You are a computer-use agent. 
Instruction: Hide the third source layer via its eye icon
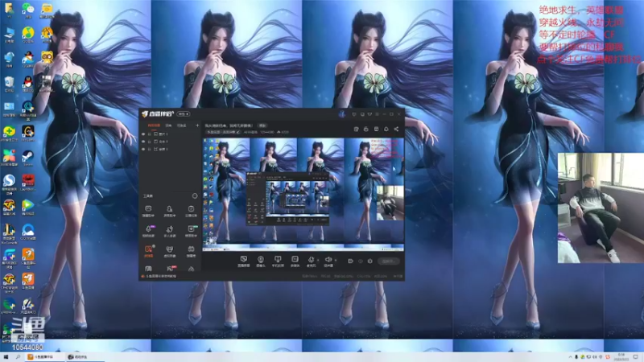(143, 149)
